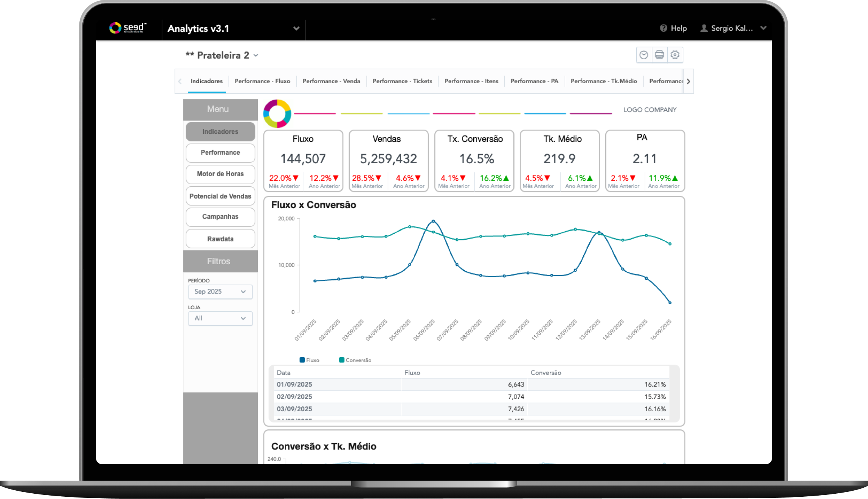The width and height of the screenshot is (868, 499).
Task: Open the Período Sep 2025 dropdown
Action: click(x=220, y=291)
